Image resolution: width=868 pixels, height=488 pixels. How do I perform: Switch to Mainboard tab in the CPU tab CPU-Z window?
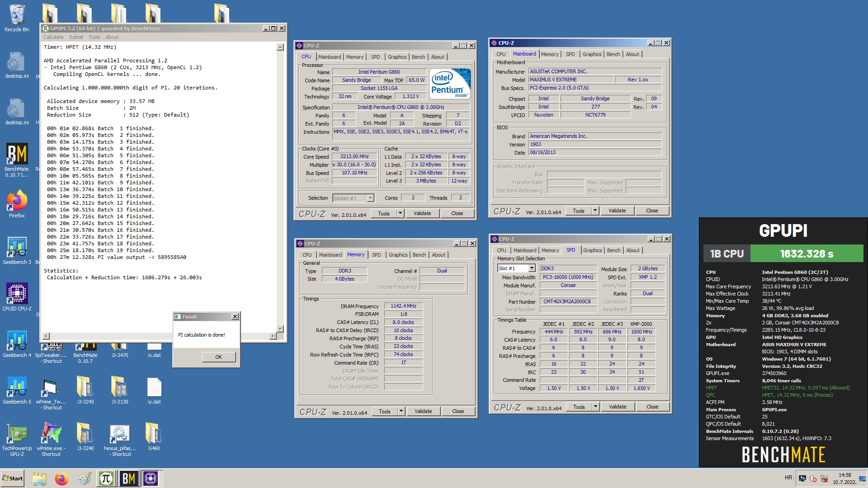[x=330, y=57]
